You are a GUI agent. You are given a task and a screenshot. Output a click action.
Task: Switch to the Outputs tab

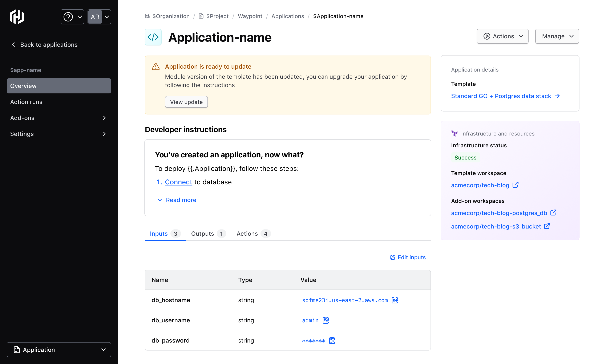pos(208,234)
